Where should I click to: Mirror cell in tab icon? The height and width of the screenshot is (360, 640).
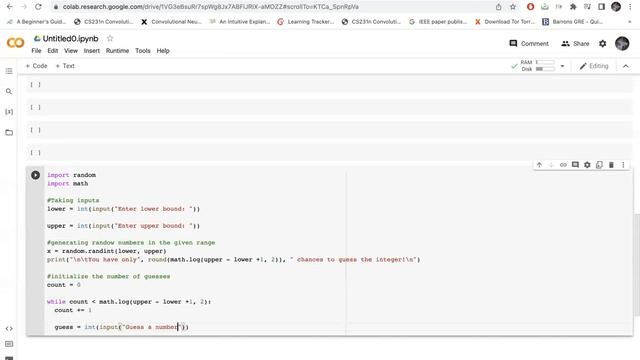click(x=599, y=165)
